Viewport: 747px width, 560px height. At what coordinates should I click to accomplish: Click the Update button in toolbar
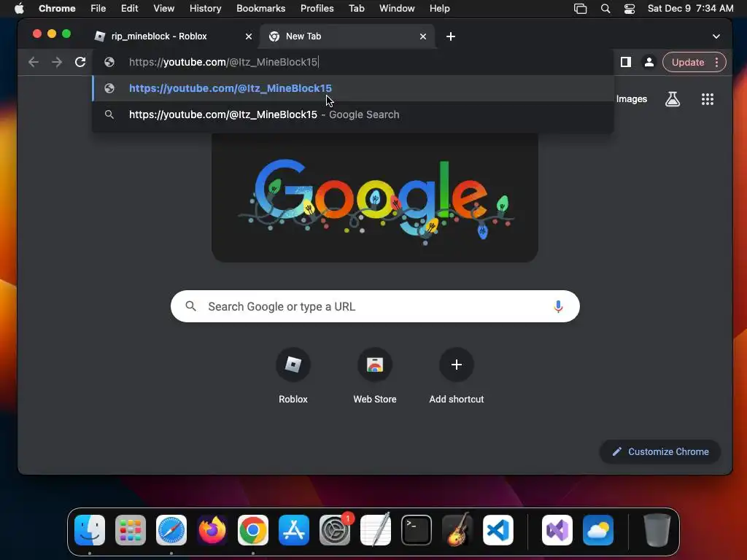click(x=687, y=63)
